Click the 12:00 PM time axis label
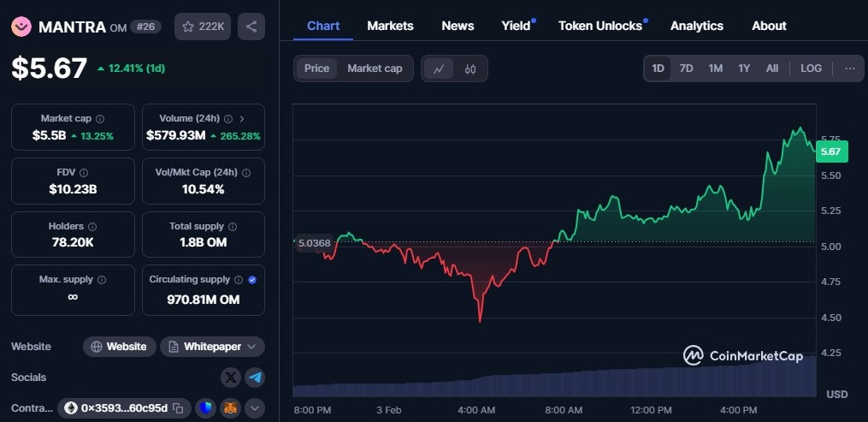The width and height of the screenshot is (868, 422). pyautogui.click(x=651, y=410)
